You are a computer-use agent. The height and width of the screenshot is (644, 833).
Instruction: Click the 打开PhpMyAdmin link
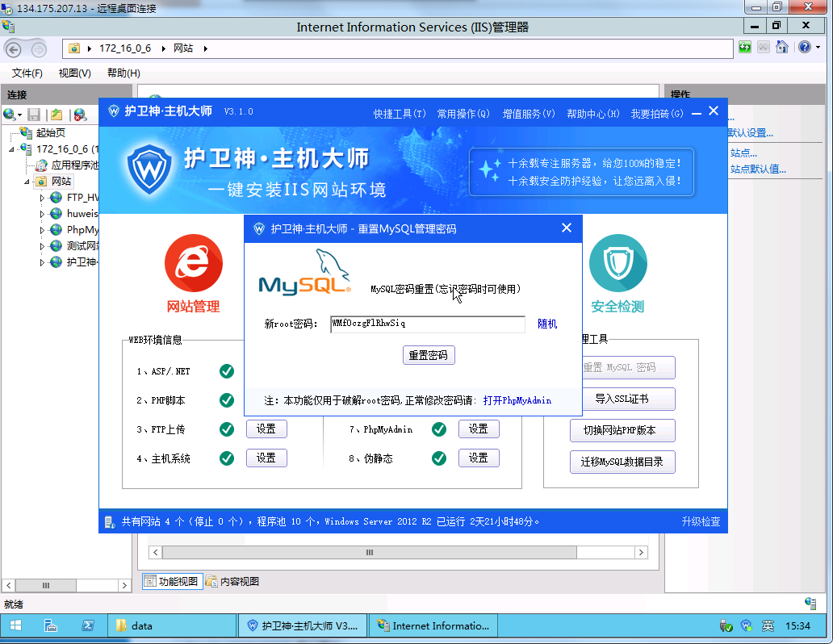517,400
